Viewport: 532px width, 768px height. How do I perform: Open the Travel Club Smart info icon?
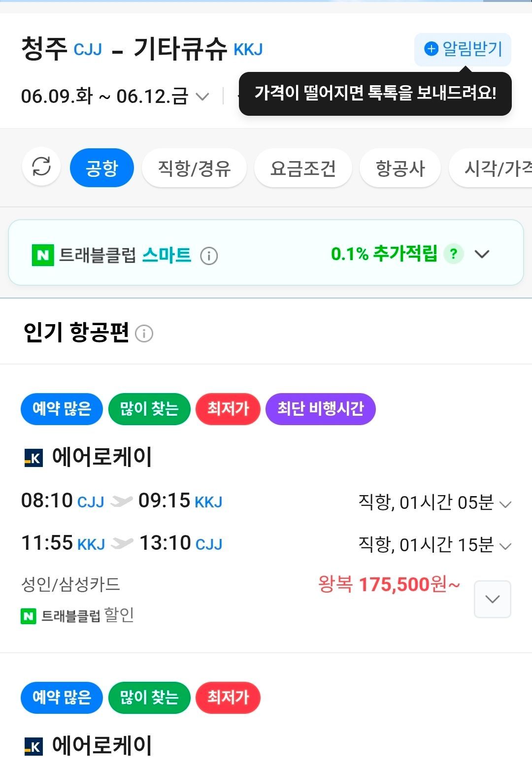[209, 256]
